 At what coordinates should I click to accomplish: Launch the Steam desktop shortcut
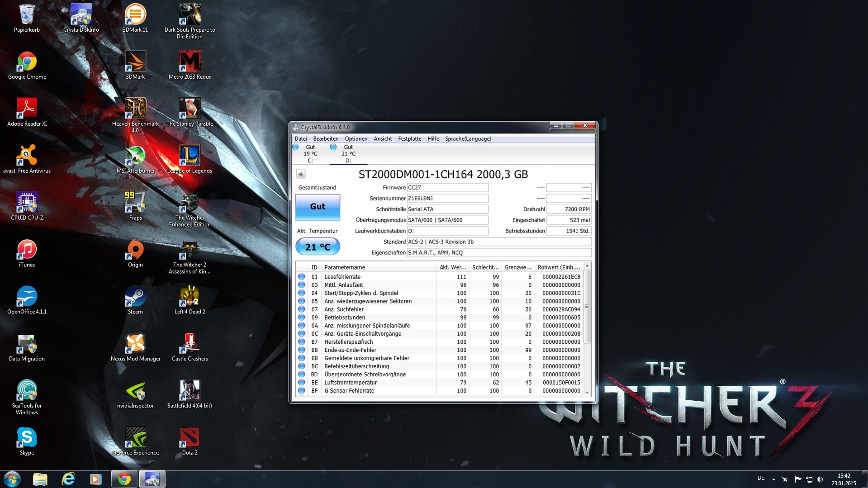(x=135, y=300)
